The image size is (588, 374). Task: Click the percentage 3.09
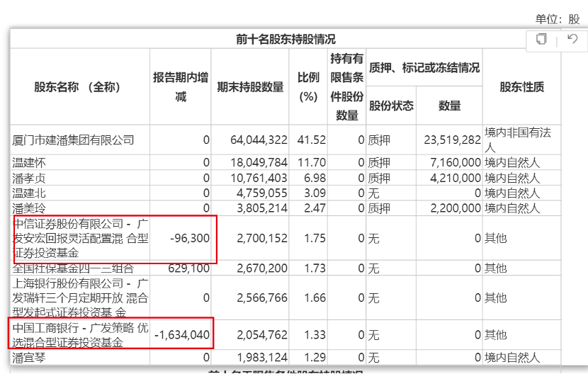click(x=315, y=193)
